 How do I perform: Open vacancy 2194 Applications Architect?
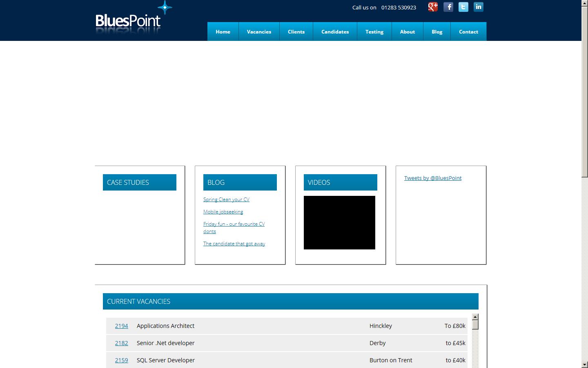click(121, 326)
